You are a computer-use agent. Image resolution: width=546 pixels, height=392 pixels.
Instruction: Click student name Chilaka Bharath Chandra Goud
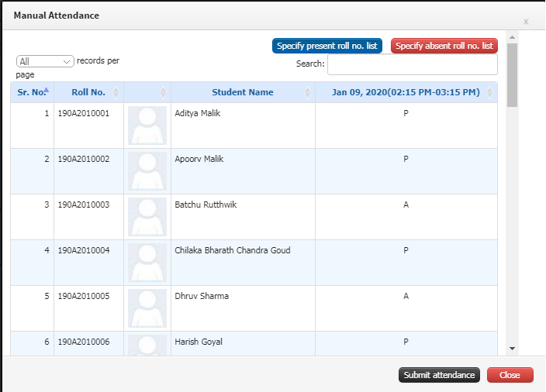click(232, 250)
